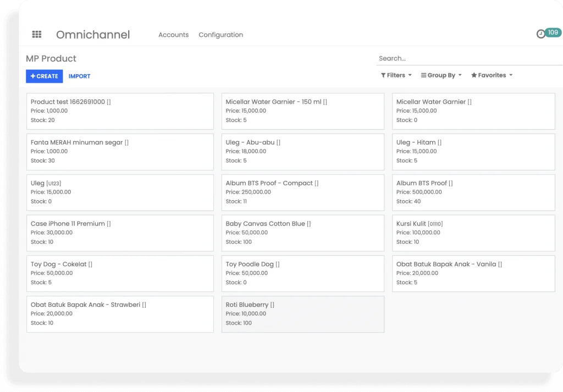Screen dimensions: 563x392
Task: Open the Micellar Water Garnier stock 0 card
Action: pyautogui.click(x=473, y=111)
